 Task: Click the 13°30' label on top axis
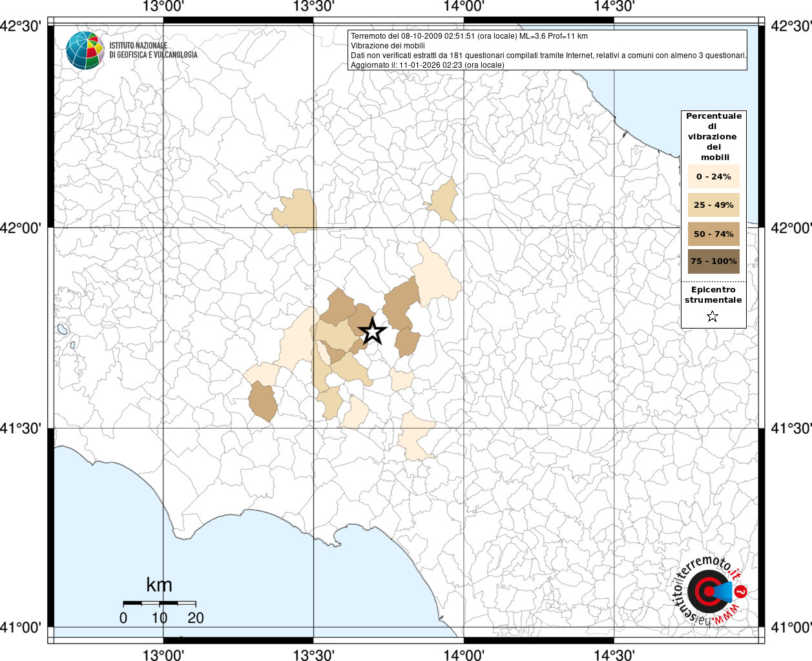click(313, 6)
